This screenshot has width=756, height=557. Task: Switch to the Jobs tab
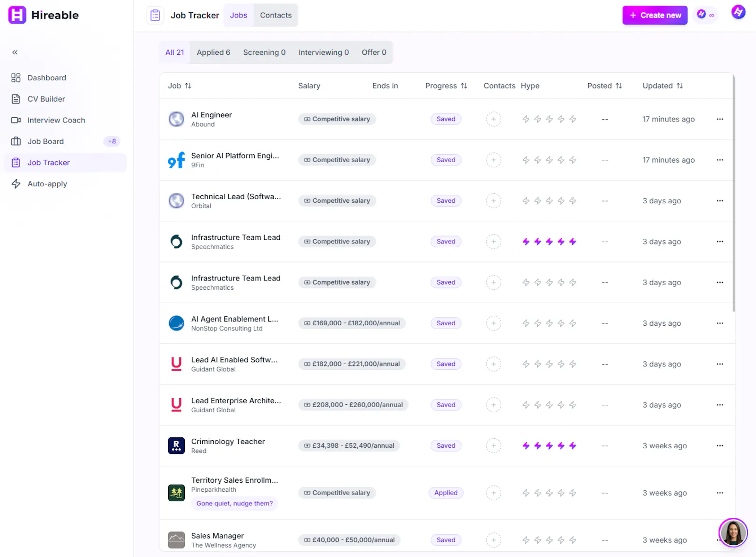click(x=239, y=15)
